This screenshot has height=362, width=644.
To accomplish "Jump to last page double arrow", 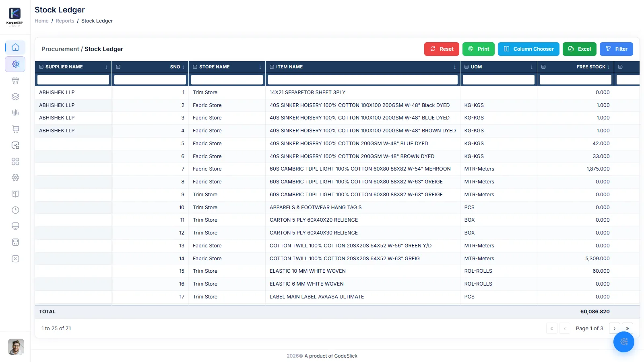I will (x=627, y=328).
